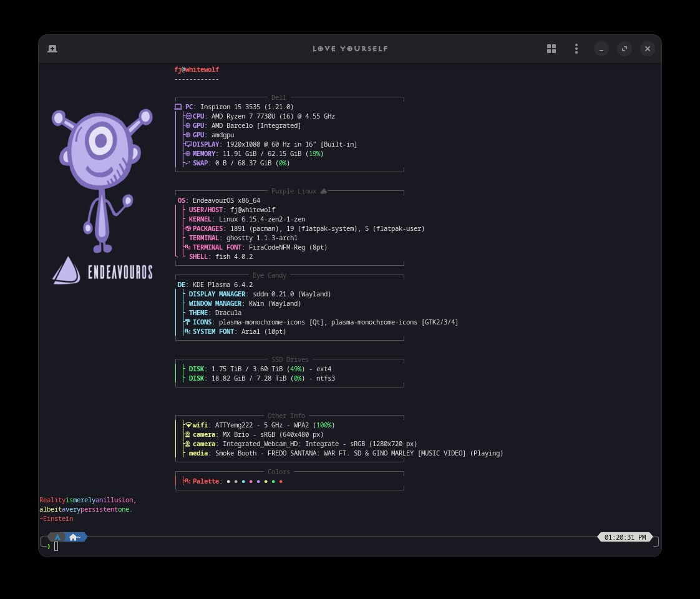Pick the cyan palette dot
The width and height of the screenshot is (700, 599).
(x=243, y=482)
